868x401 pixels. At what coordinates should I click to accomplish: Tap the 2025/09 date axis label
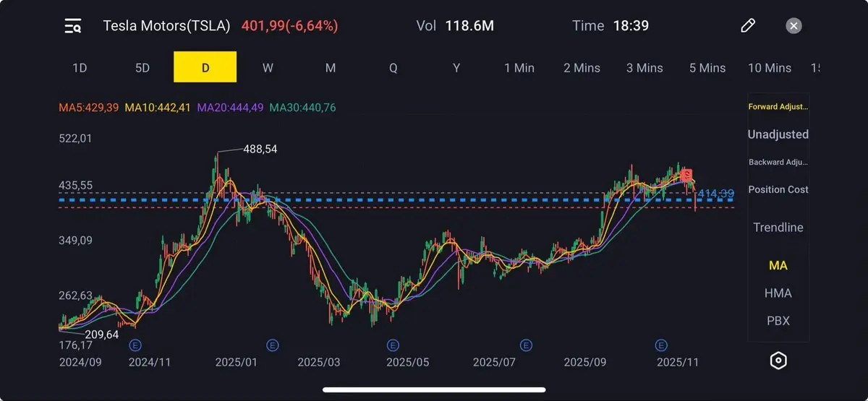(585, 362)
